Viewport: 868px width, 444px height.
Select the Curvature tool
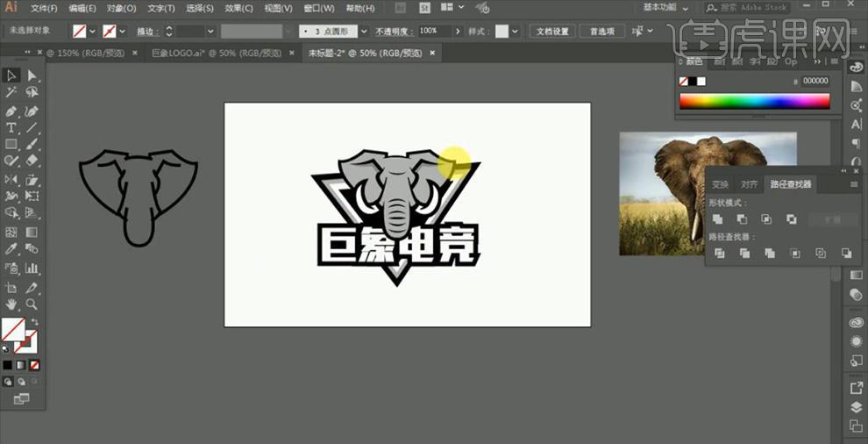[x=32, y=111]
